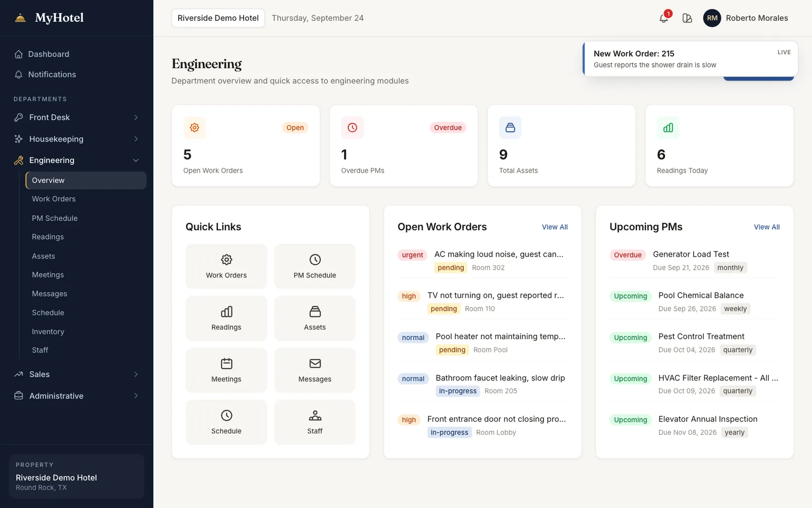Expand the Sales department

click(77, 374)
